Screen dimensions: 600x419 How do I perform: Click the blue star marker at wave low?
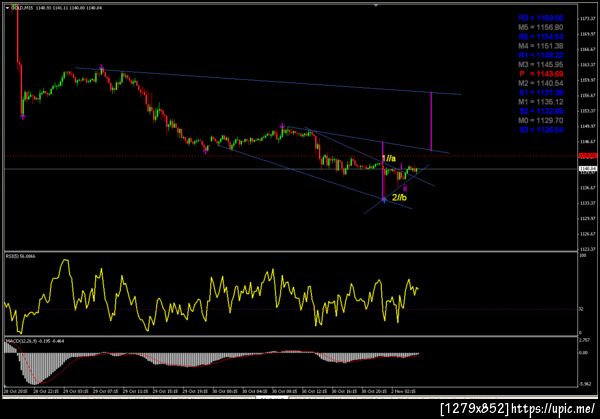pos(384,199)
